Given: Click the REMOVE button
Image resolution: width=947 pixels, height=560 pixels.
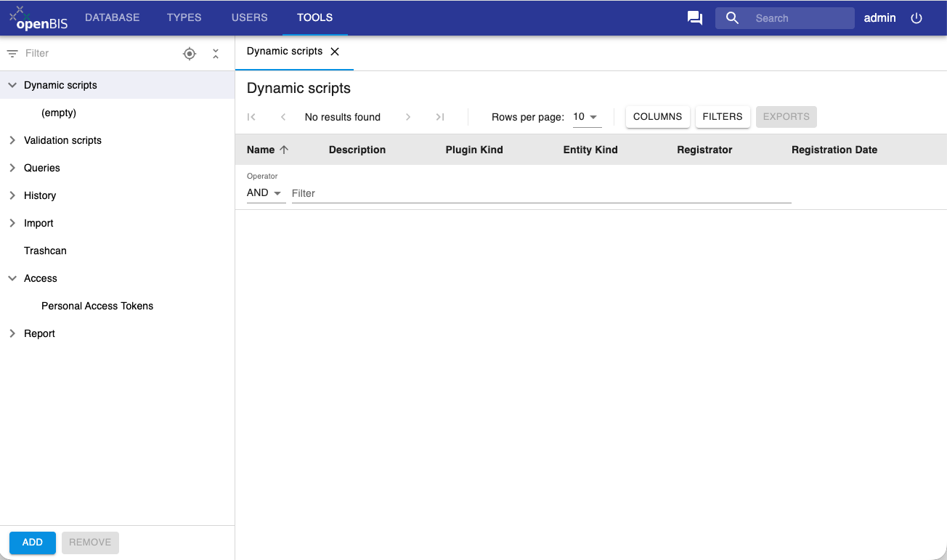Looking at the screenshot, I should [x=90, y=543].
